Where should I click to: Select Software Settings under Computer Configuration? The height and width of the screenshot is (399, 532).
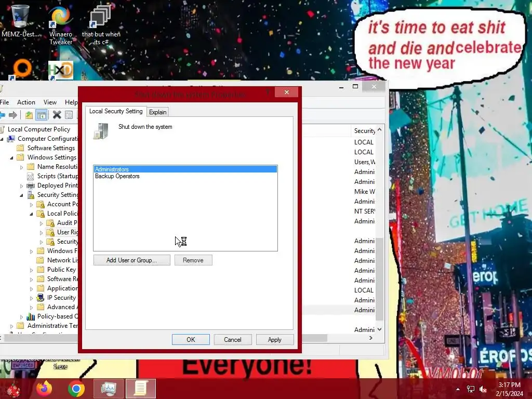[x=51, y=148]
